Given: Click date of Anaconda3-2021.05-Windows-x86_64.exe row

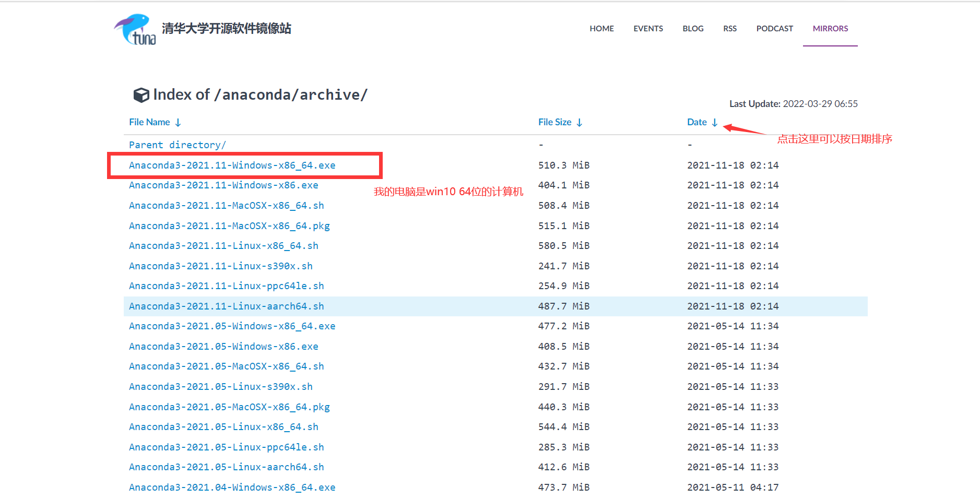Looking at the screenshot, I should coord(733,326).
